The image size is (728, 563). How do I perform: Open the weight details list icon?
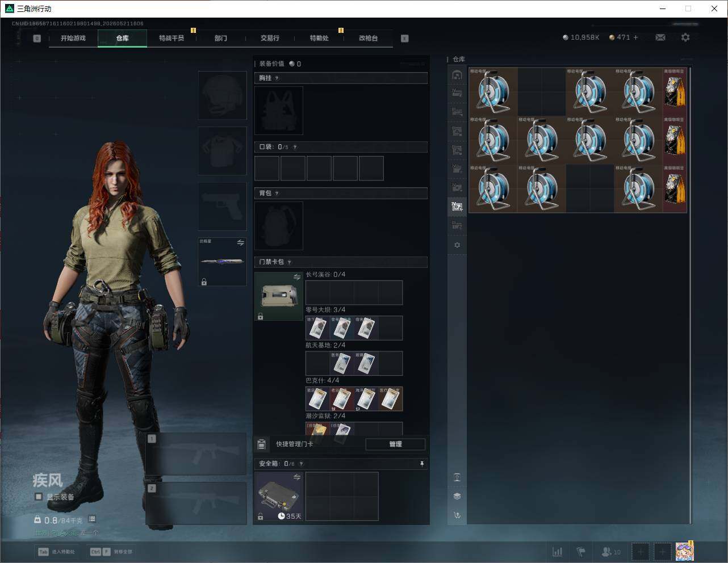tap(92, 519)
